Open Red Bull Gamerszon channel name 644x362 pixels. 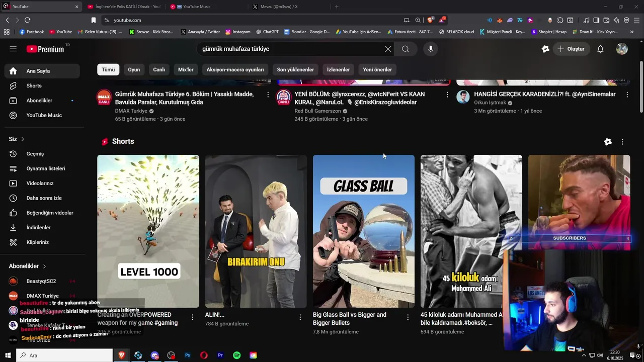coord(317,111)
